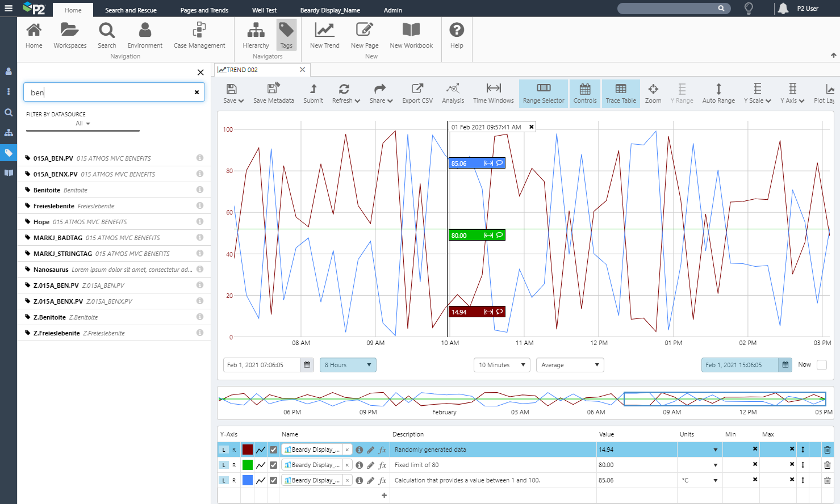
Task: Toggle the Now checkbox
Action: click(x=821, y=365)
